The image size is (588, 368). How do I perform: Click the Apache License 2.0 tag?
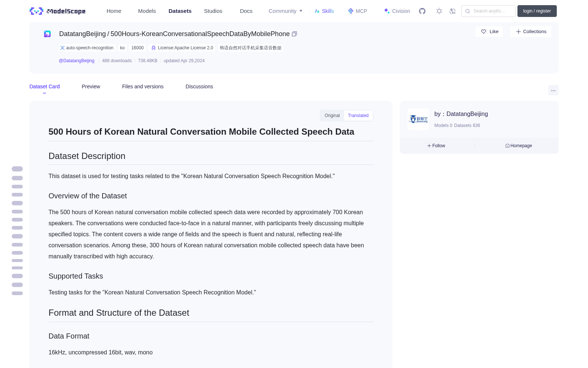point(182,48)
